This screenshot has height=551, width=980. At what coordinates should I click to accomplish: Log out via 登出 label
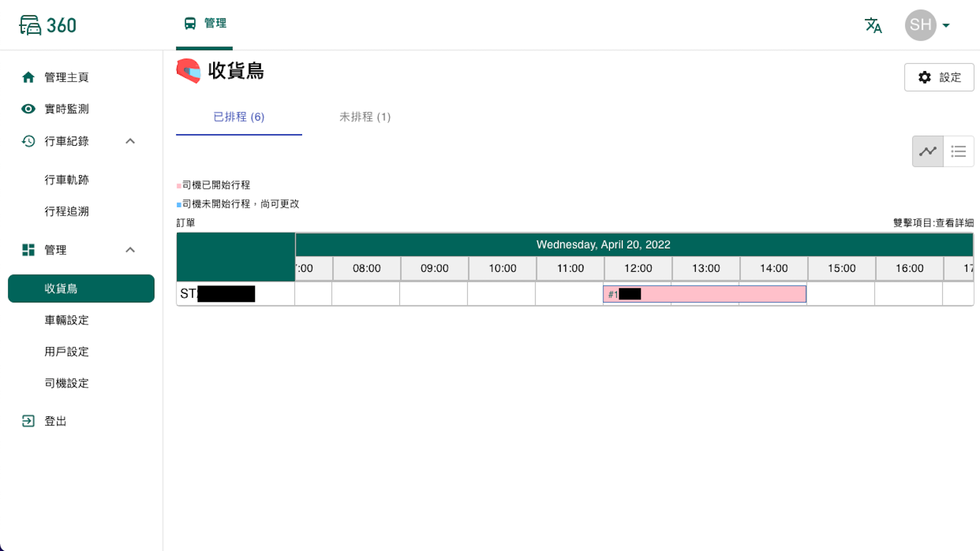click(55, 421)
